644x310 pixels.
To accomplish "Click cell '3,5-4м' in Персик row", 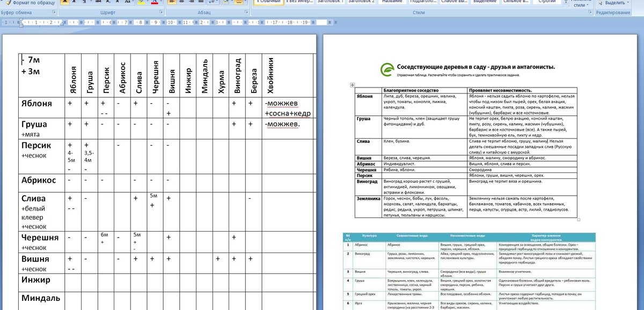I will click(90, 156).
